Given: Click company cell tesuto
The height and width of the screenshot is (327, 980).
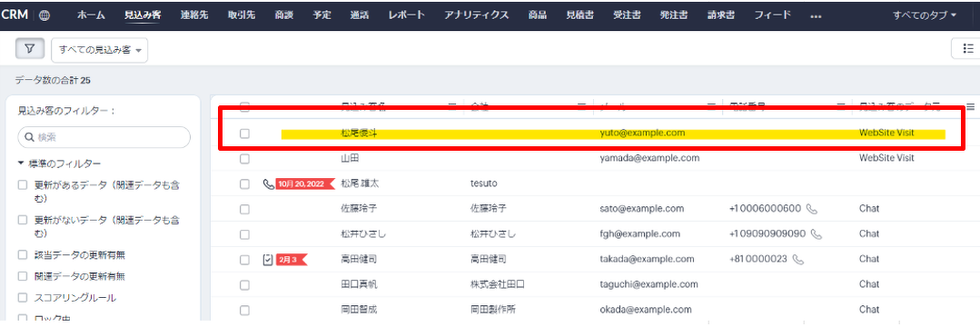Looking at the screenshot, I should [484, 183].
